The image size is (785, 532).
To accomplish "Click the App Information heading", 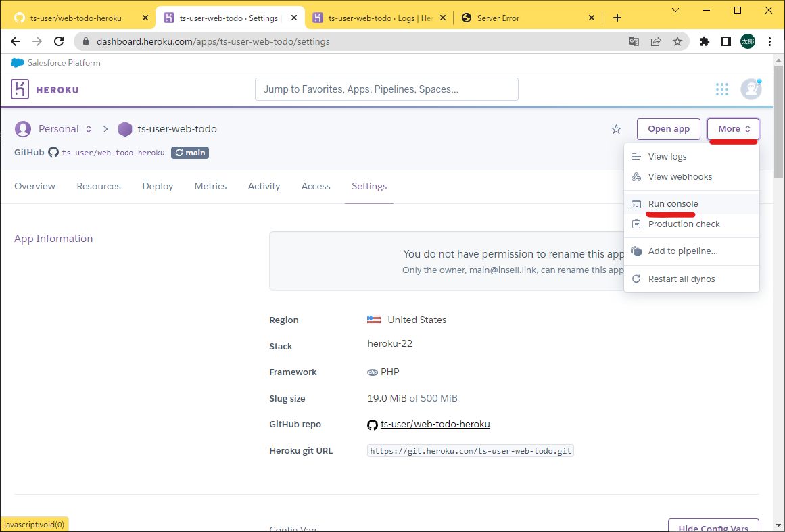I will (x=53, y=239).
